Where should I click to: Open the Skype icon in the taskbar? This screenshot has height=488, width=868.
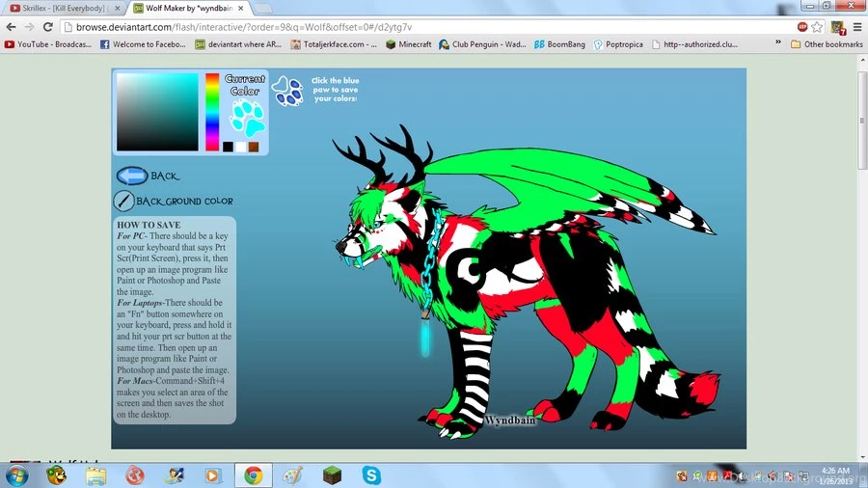(x=371, y=474)
